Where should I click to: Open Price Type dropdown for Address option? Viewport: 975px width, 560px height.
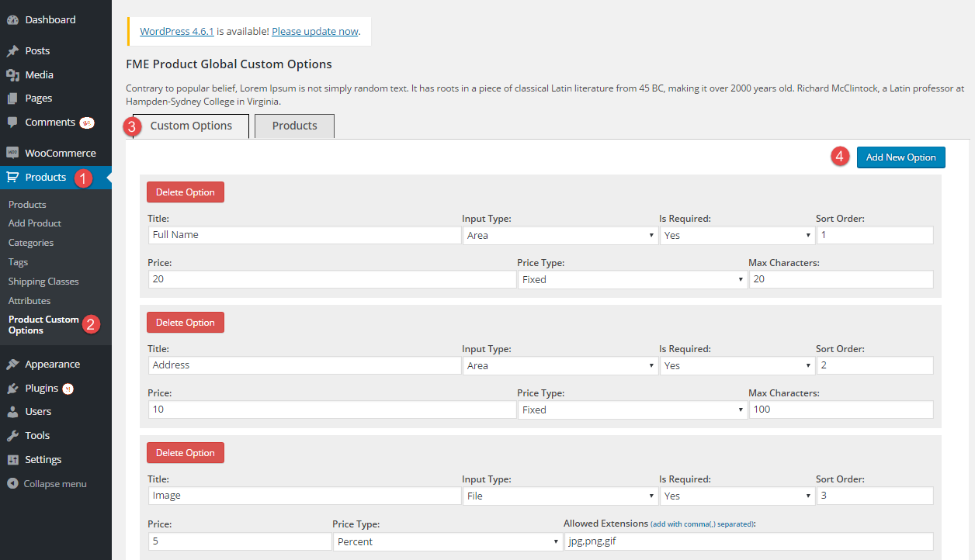[x=633, y=410]
